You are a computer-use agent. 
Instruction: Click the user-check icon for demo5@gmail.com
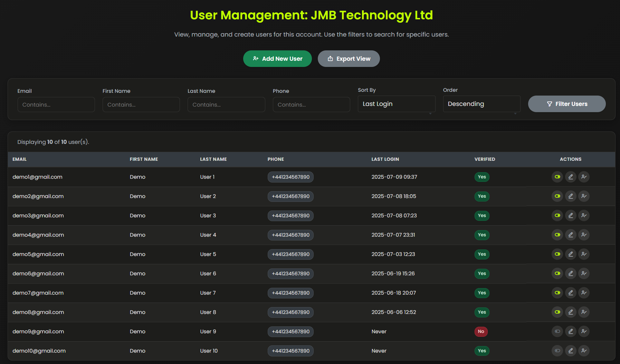pos(584,254)
